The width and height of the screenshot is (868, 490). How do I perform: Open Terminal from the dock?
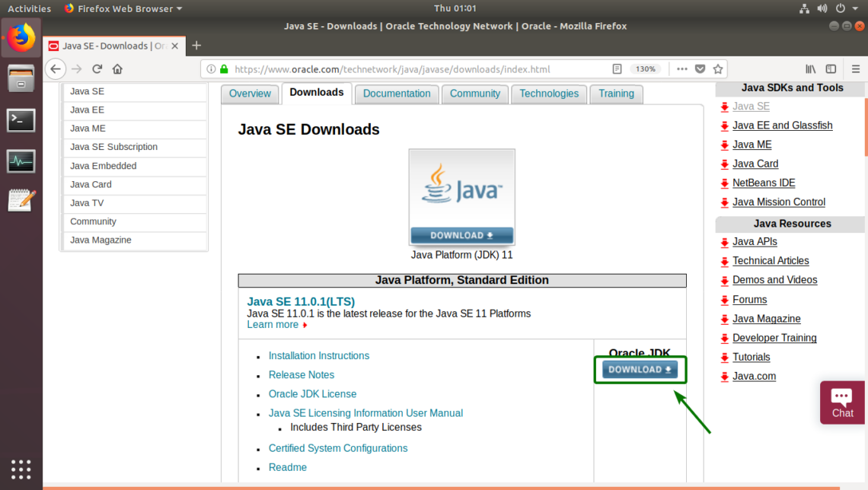click(x=21, y=120)
